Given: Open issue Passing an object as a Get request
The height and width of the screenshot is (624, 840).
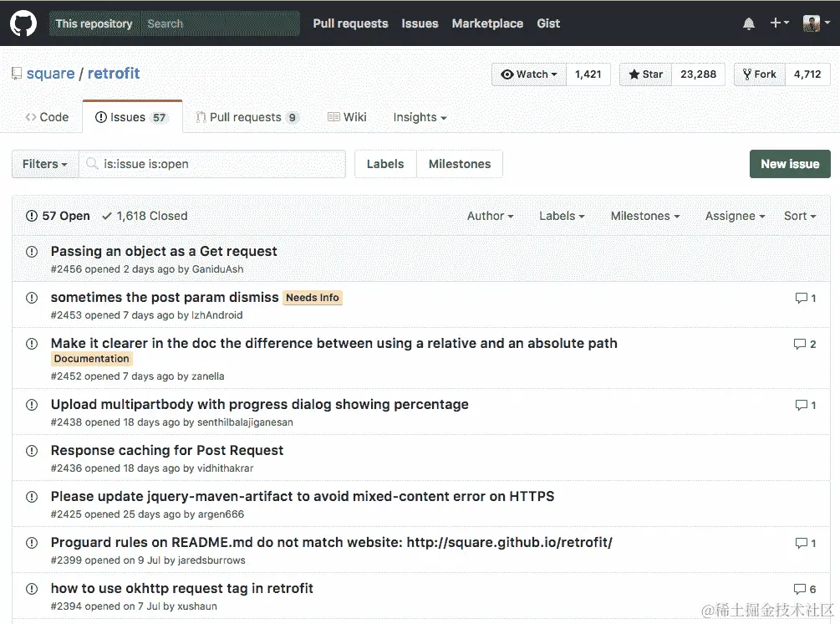Looking at the screenshot, I should click(164, 252).
